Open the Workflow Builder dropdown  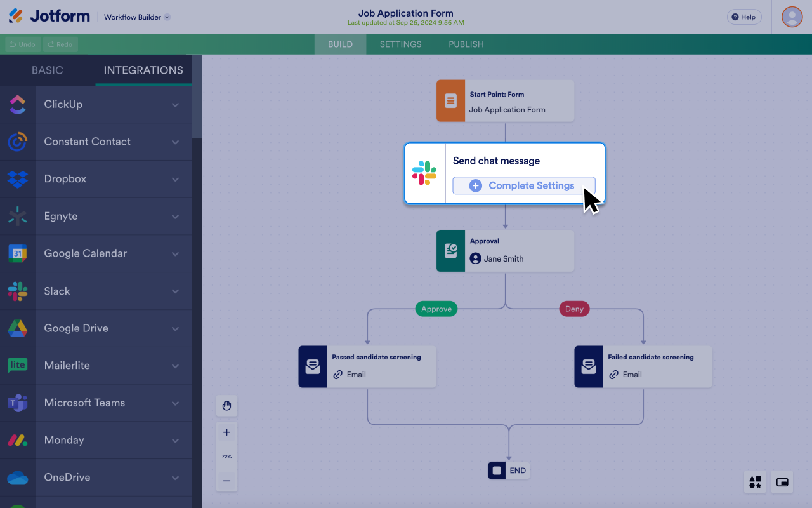pyautogui.click(x=137, y=17)
